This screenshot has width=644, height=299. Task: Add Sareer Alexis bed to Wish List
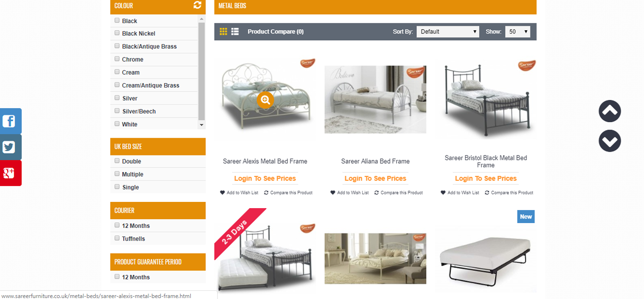[x=239, y=193]
